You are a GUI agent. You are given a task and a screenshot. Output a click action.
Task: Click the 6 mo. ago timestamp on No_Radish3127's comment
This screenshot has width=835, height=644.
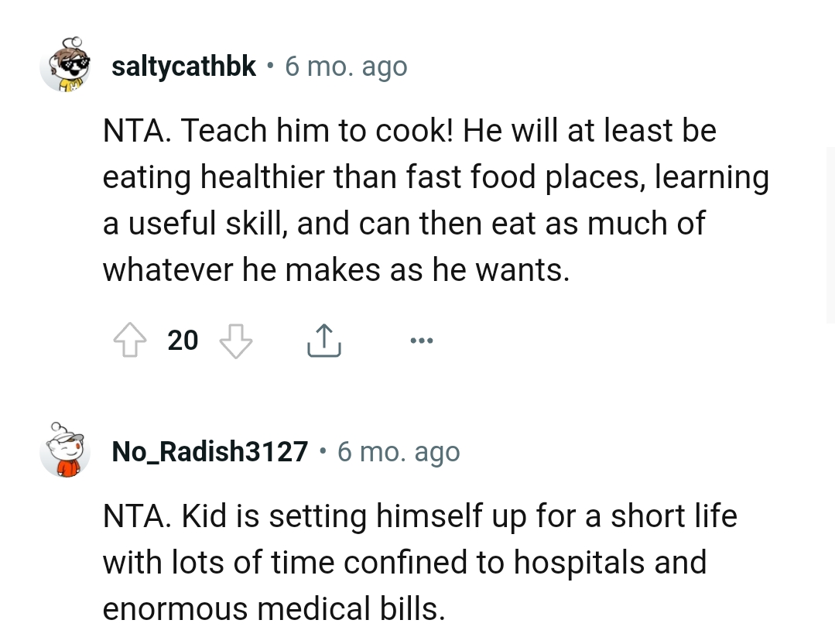point(398,451)
